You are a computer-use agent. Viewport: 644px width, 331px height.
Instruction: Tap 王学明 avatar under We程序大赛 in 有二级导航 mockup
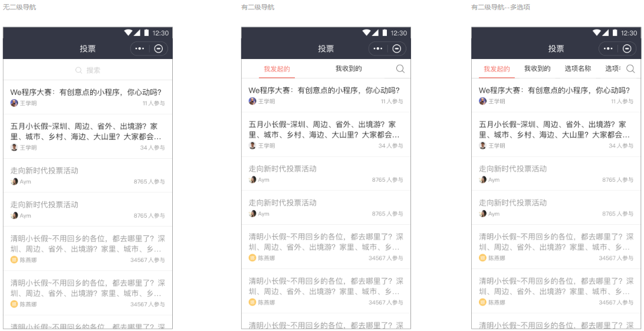tap(252, 101)
